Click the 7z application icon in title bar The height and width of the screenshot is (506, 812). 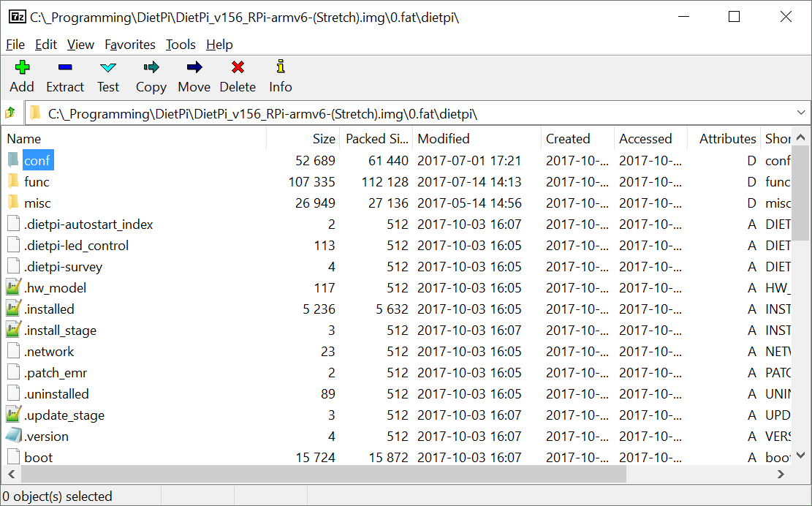(17, 17)
